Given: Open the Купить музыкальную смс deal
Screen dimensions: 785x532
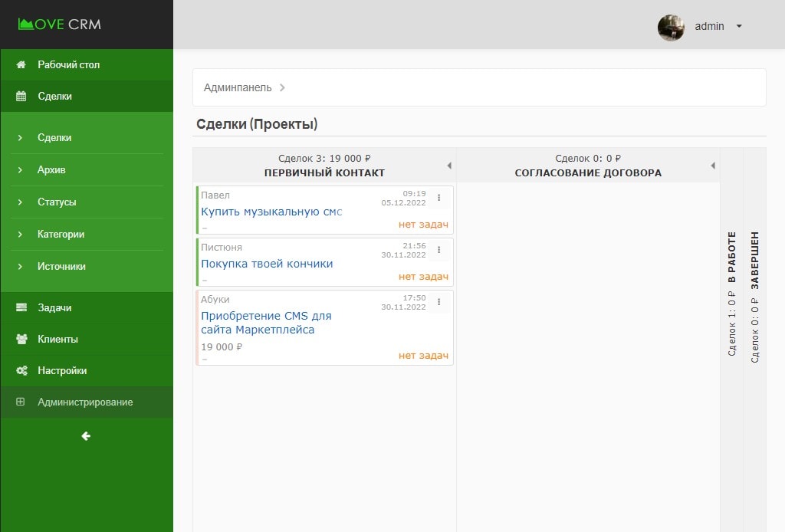Looking at the screenshot, I should [271, 212].
